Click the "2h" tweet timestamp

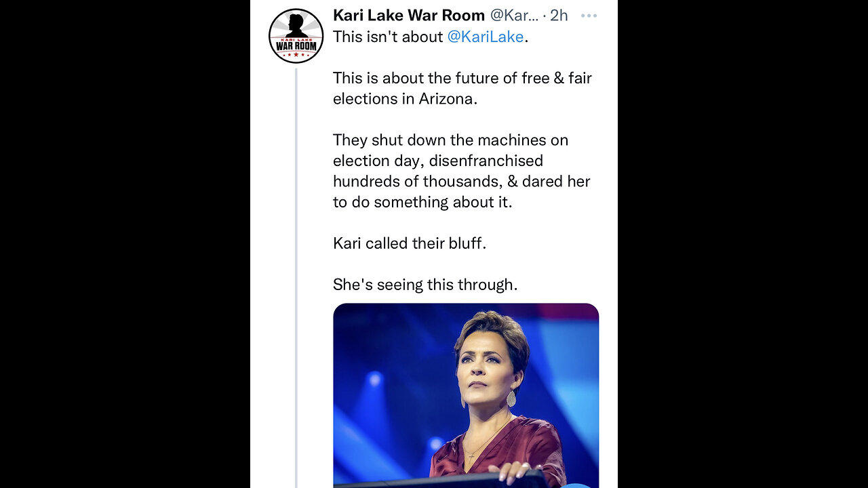coord(559,16)
